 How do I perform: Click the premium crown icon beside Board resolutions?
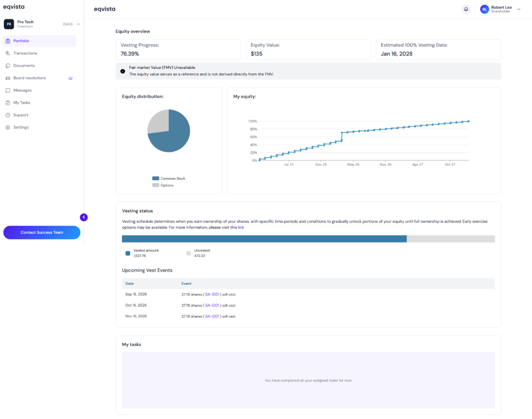pyautogui.click(x=71, y=78)
